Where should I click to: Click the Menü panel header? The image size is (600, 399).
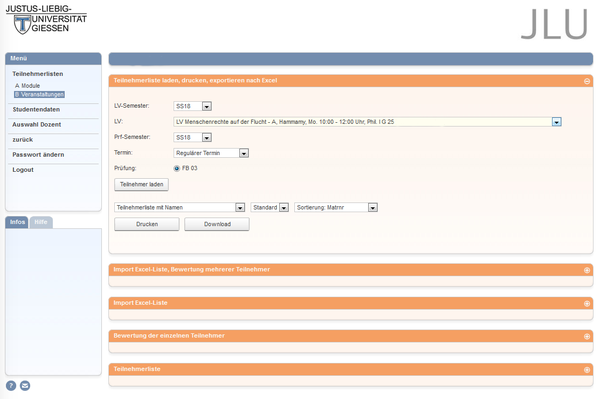coord(53,59)
